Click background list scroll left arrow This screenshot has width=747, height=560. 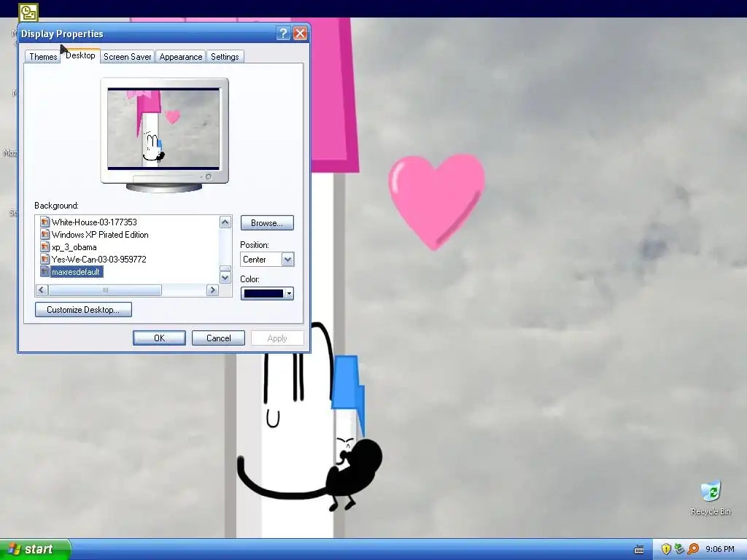click(x=42, y=290)
